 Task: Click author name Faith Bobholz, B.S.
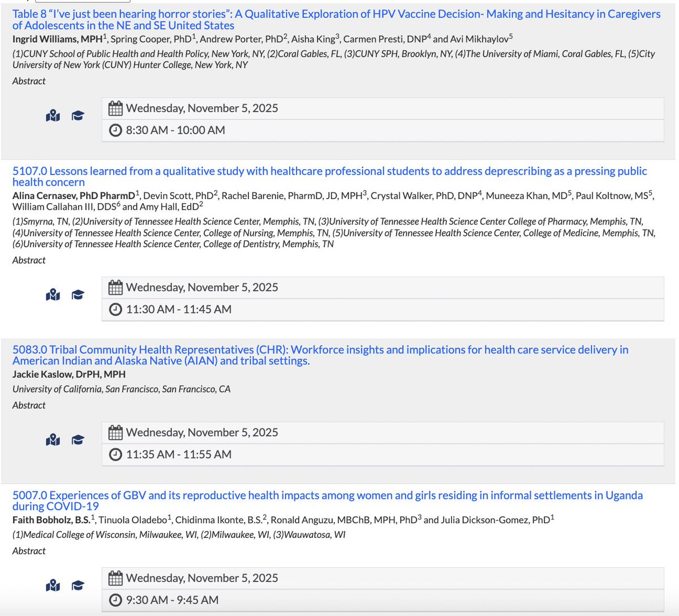pyautogui.click(x=51, y=520)
